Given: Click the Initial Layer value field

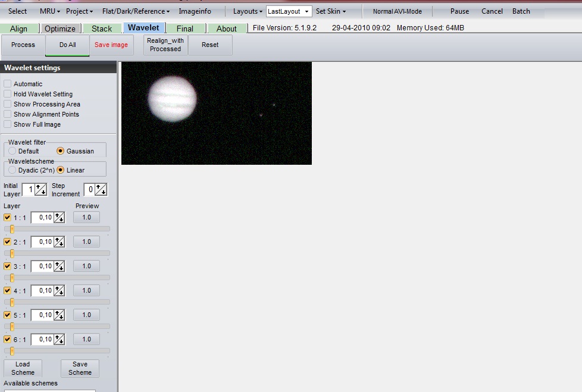Looking at the screenshot, I should tap(28, 190).
